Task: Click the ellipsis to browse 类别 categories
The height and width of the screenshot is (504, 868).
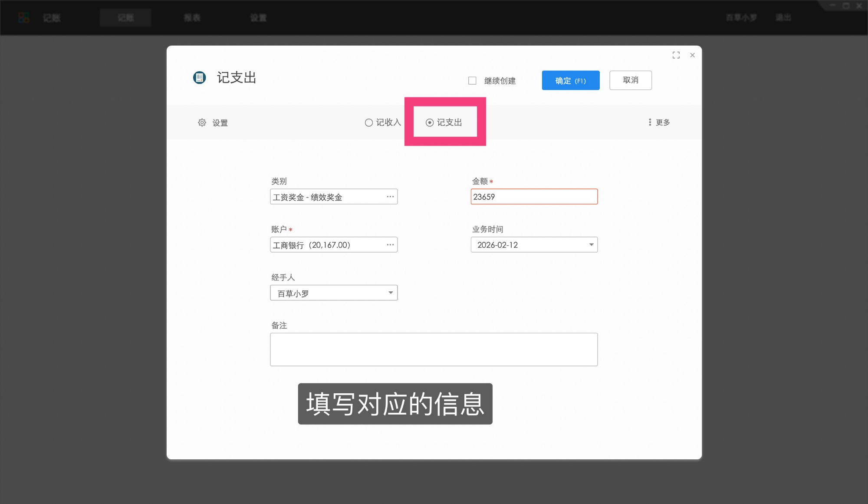Action: click(390, 197)
